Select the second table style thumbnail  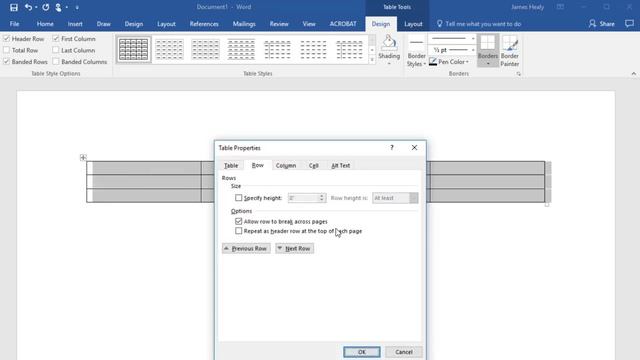coord(169,49)
